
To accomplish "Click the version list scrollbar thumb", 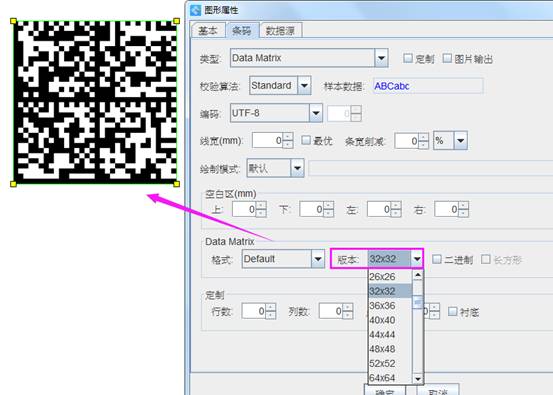I will (418, 302).
